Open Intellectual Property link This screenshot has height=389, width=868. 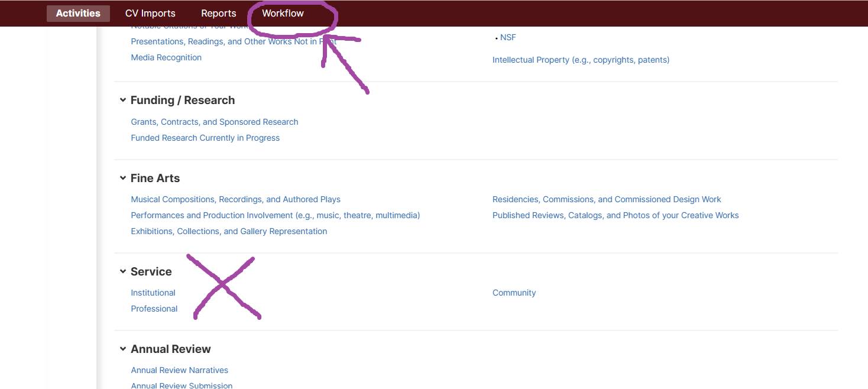[581, 60]
